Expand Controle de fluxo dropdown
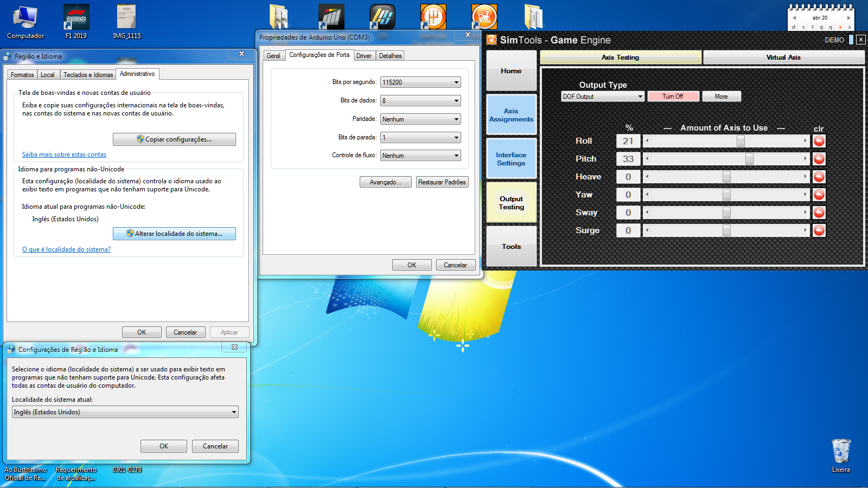Screen dimensions: 868x488 (420, 156)
